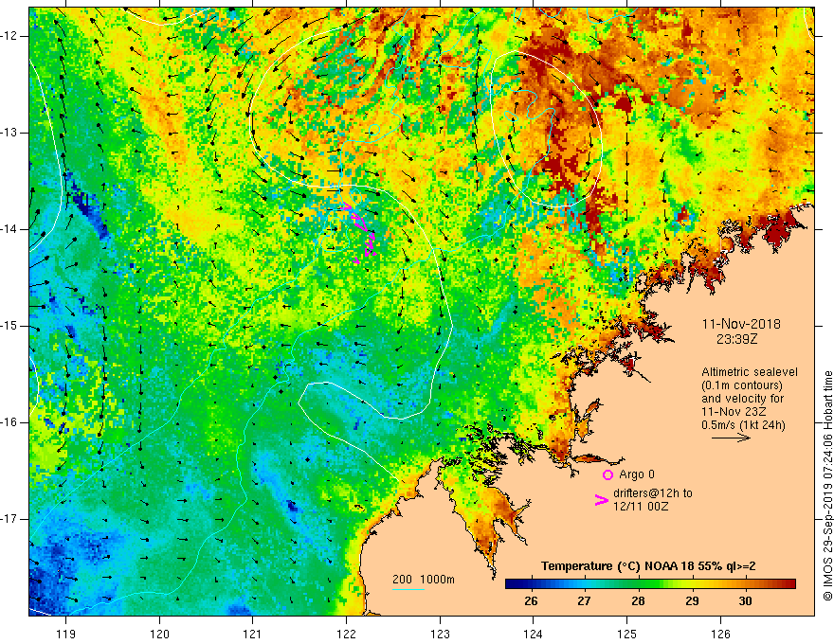
Task: Click the 'Argo 0' label
Action: [x=637, y=474]
